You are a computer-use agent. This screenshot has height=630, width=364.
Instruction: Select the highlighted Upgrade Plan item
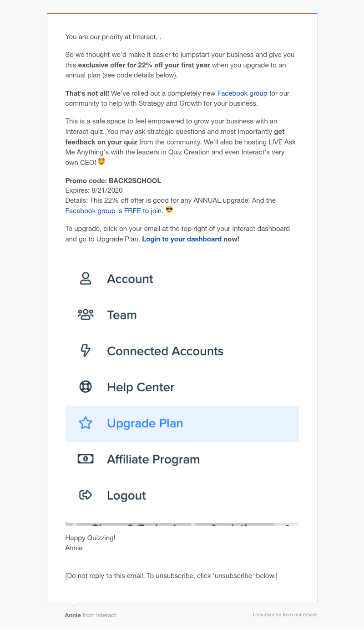coord(182,424)
